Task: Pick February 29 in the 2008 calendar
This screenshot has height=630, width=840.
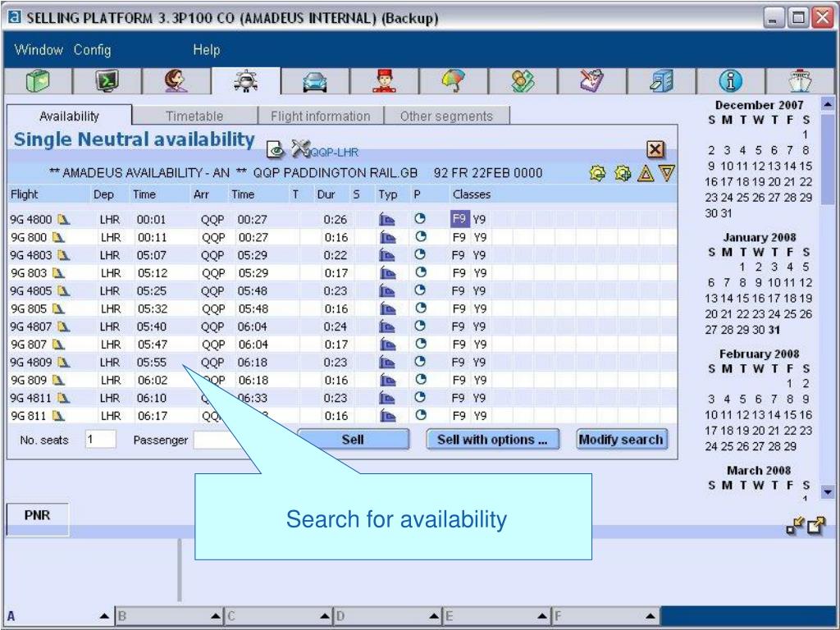Action: click(790, 446)
